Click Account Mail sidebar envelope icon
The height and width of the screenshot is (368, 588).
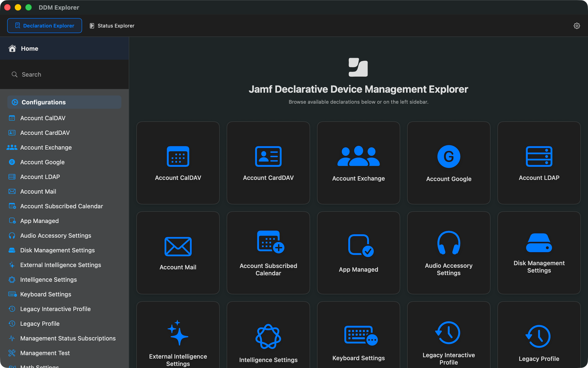point(12,192)
